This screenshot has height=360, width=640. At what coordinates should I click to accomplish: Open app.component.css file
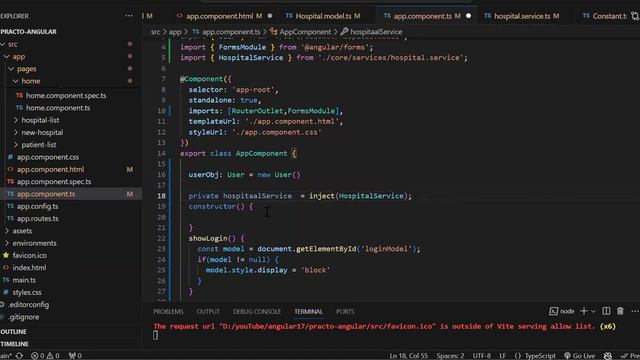48,157
